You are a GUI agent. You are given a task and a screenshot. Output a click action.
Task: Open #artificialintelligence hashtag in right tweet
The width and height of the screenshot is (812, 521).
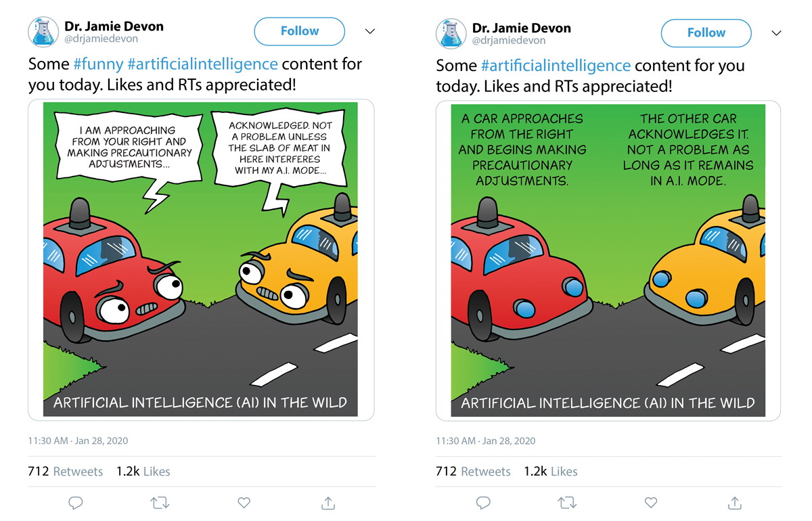(556, 66)
